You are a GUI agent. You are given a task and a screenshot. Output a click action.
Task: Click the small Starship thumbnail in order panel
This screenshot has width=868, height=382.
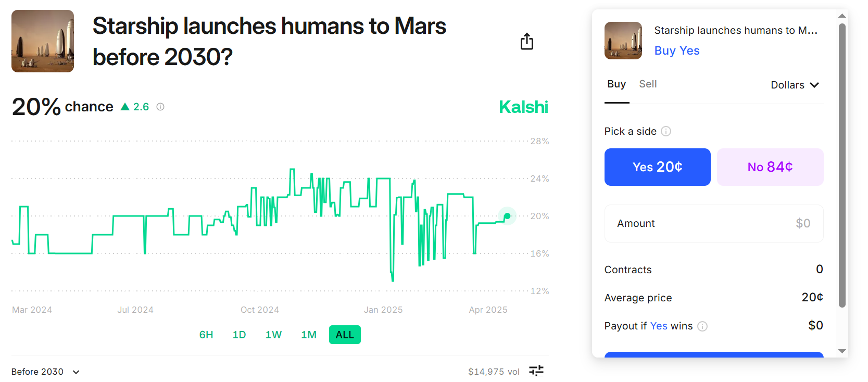coord(623,41)
